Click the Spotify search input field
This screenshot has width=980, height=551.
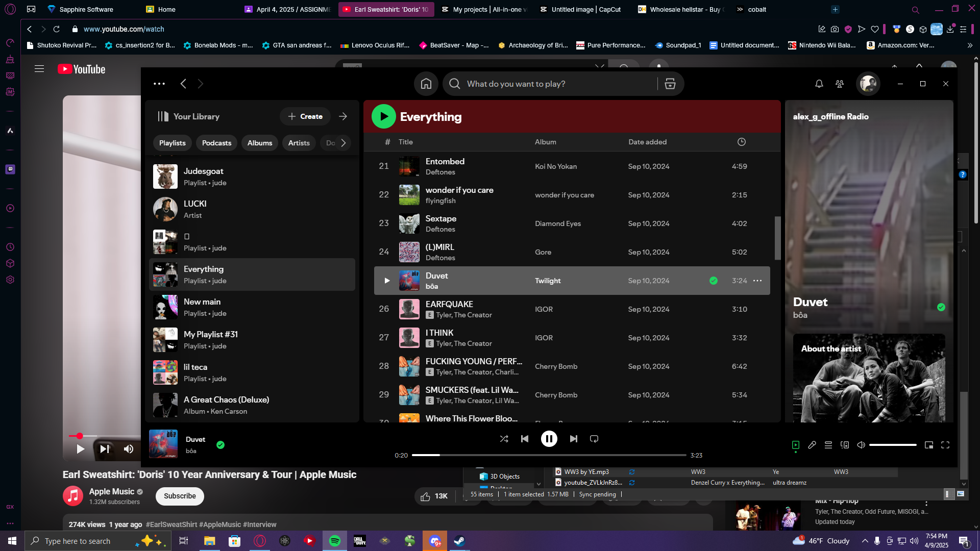(559, 84)
